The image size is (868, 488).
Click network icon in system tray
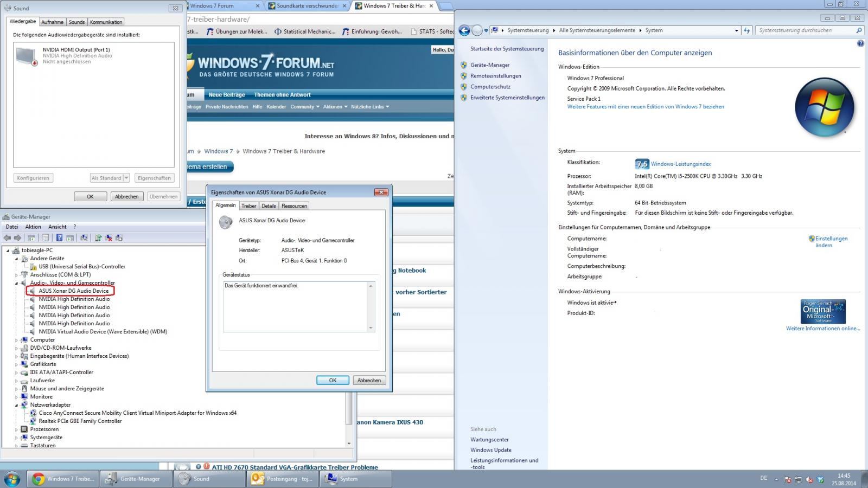(x=799, y=480)
